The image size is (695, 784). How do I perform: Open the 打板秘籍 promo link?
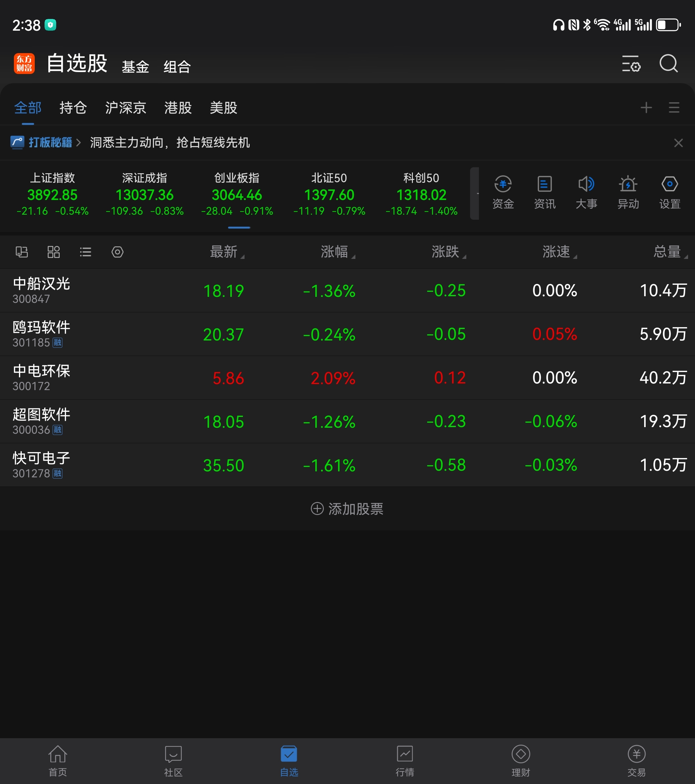(x=50, y=143)
